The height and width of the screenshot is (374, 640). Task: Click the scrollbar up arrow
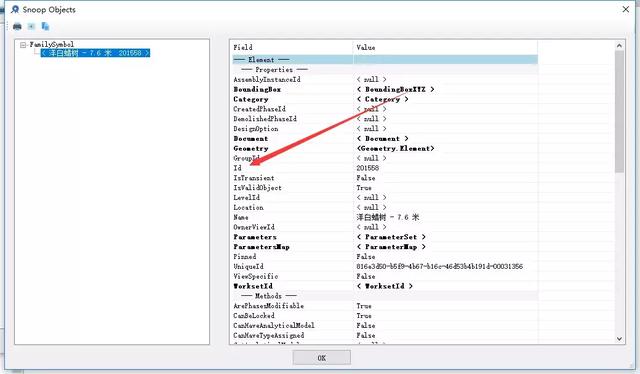[619, 46]
